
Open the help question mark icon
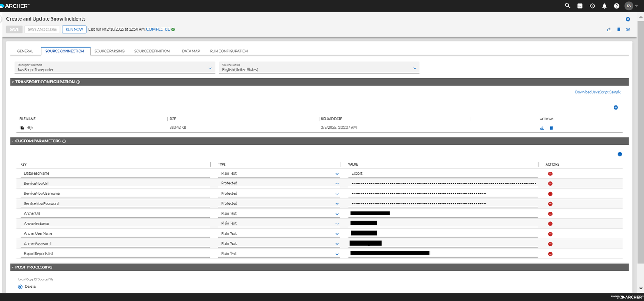click(617, 6)
